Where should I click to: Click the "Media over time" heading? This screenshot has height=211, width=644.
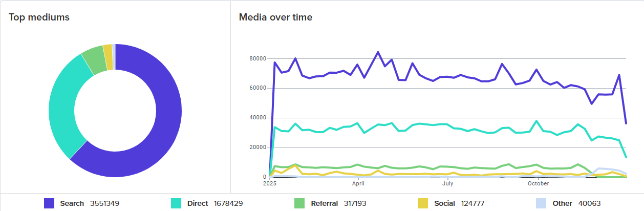pyautogui.click(x=275, y=17)
